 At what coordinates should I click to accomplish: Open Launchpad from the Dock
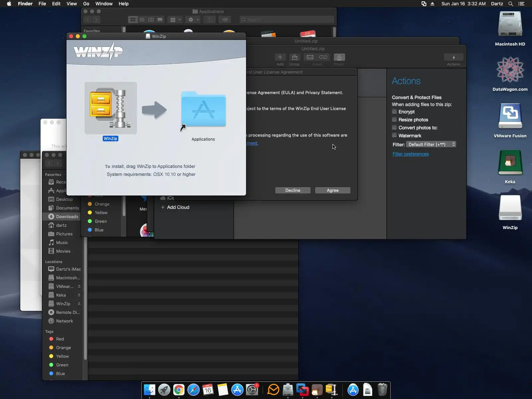click(x=164, y=390)
